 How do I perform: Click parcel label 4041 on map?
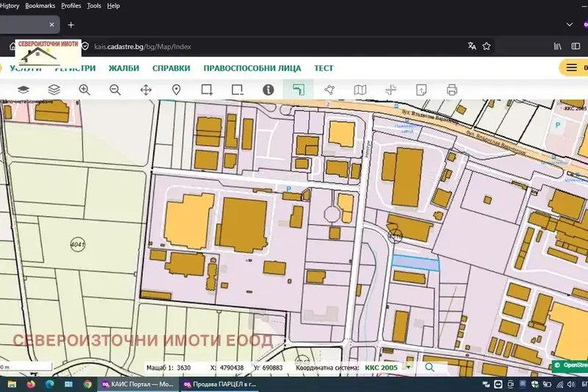click(x=78, y=245)
